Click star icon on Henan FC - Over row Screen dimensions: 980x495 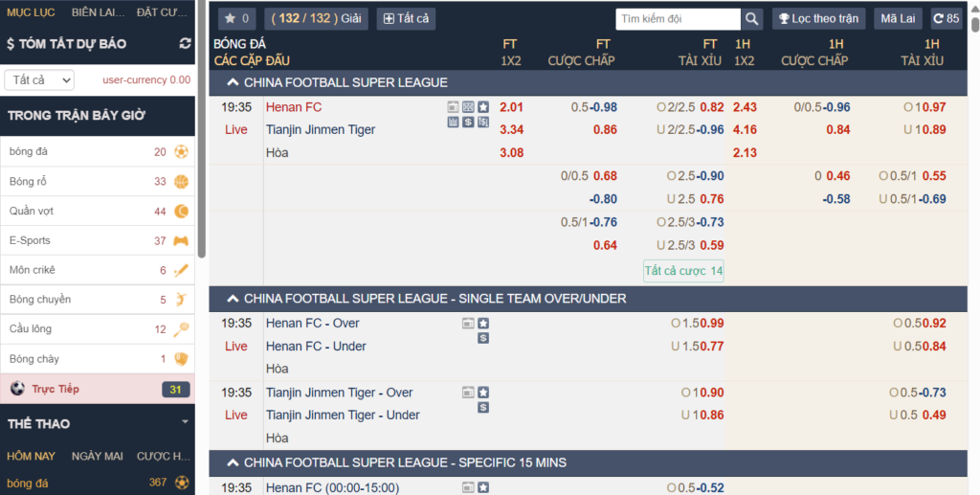(483, 323)
